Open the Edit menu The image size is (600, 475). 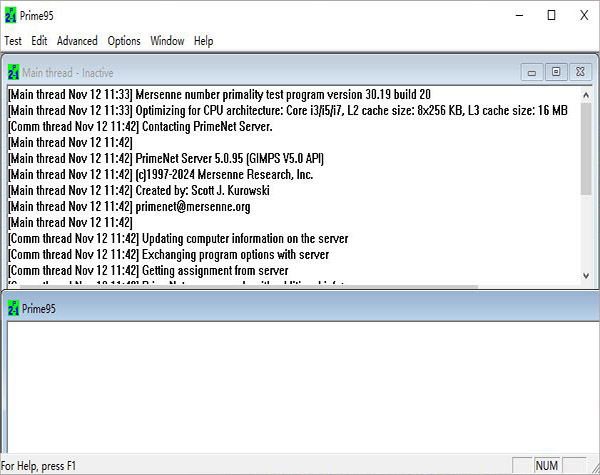click(39, 41)
